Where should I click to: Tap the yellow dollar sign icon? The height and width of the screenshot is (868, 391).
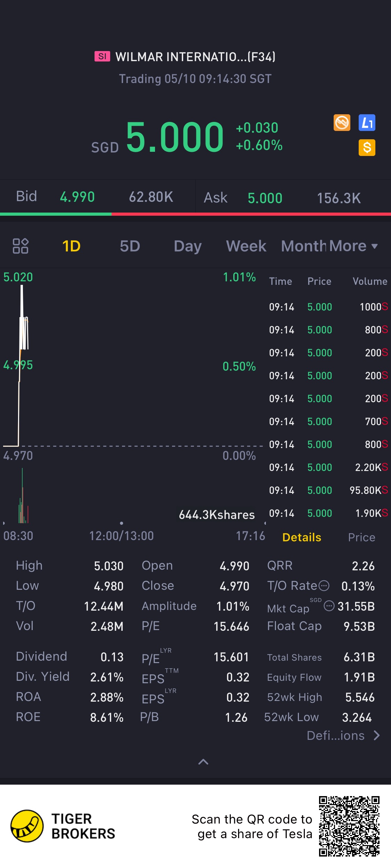[367, 148]
